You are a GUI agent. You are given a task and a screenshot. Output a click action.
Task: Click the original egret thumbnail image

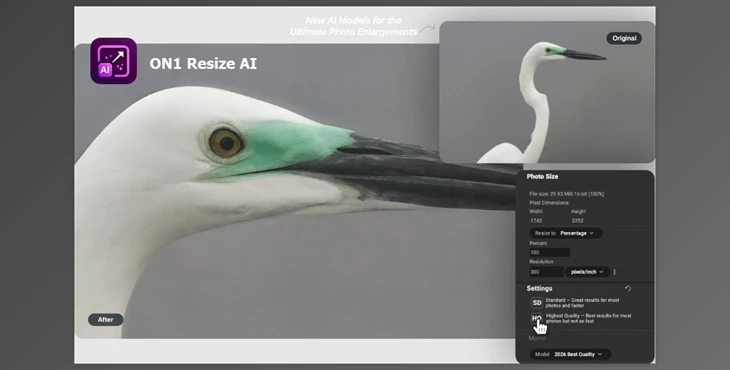(547, 92)
